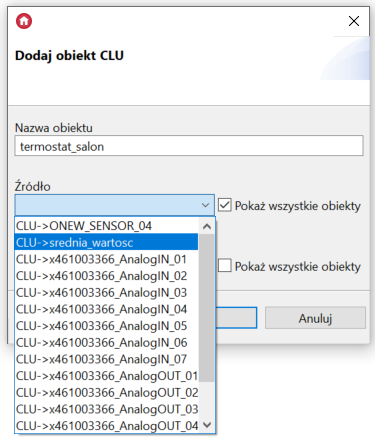Click the partially hidden confirm button beside Anuluj
Viewport: 375px width, 442px height.
point(236,318)
